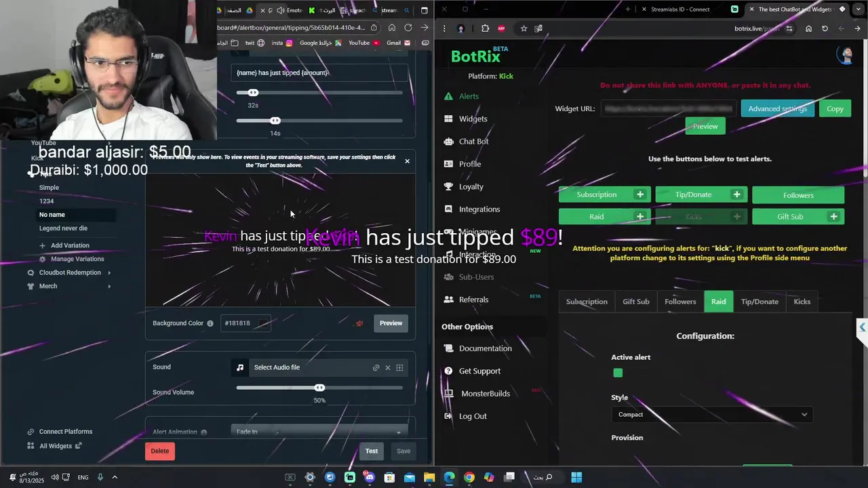Screen dimensions: 868x488
Task: Refresh the Streamlabs alertbox page
Action: (x=408, y=28)
